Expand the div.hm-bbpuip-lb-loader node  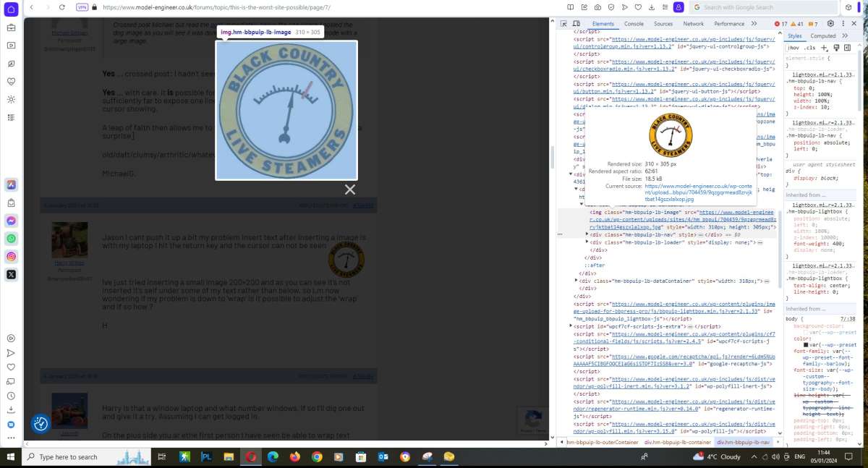(587, 242)
